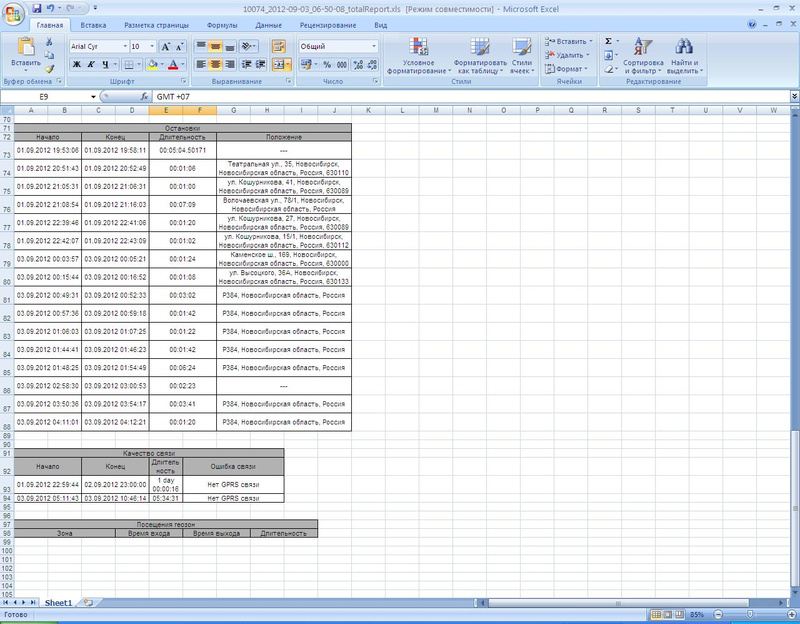
Task: Click the Формат cells button
Action: 570,69
